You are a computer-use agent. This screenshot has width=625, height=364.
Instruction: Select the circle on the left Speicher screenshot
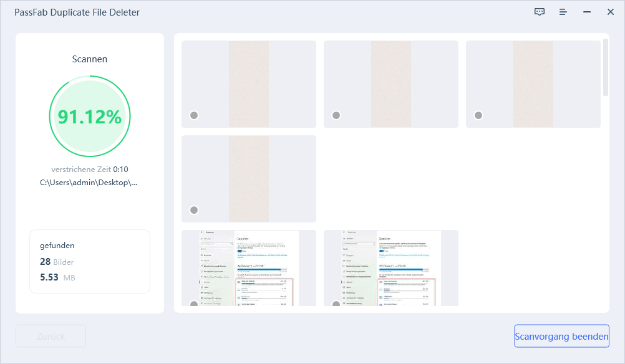point(194,304)
